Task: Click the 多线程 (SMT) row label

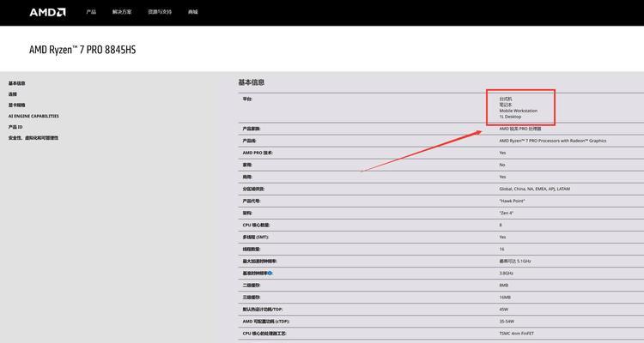Action: [255, 238]
